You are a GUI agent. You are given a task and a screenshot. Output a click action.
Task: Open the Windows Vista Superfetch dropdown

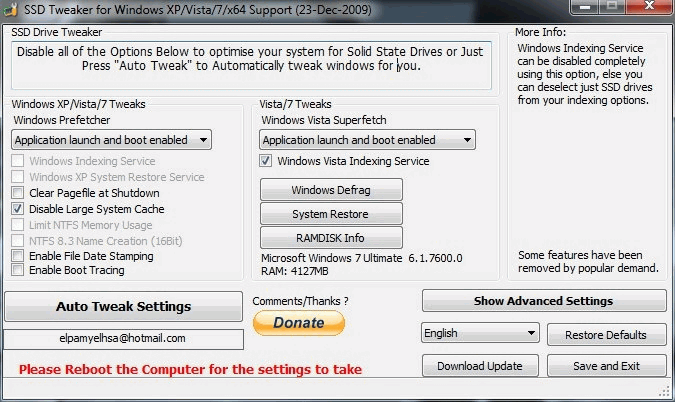click(367, 140)
